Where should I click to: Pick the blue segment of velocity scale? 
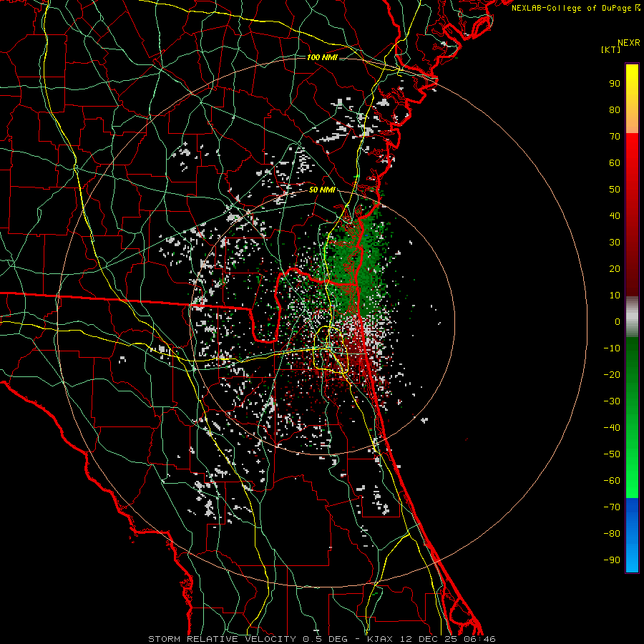632,535
